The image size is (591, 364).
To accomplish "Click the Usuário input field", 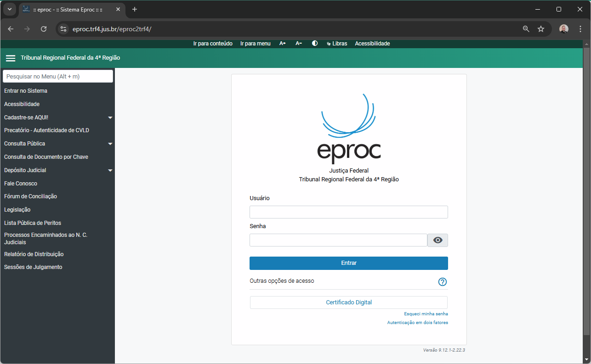I will pyautogui.click(x=348, y=212).
